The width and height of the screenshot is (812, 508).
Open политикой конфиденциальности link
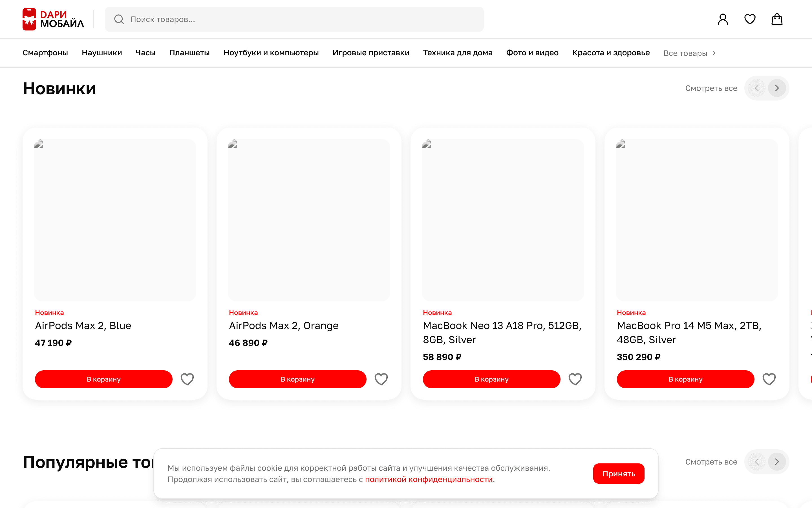[x=429, y=479]
